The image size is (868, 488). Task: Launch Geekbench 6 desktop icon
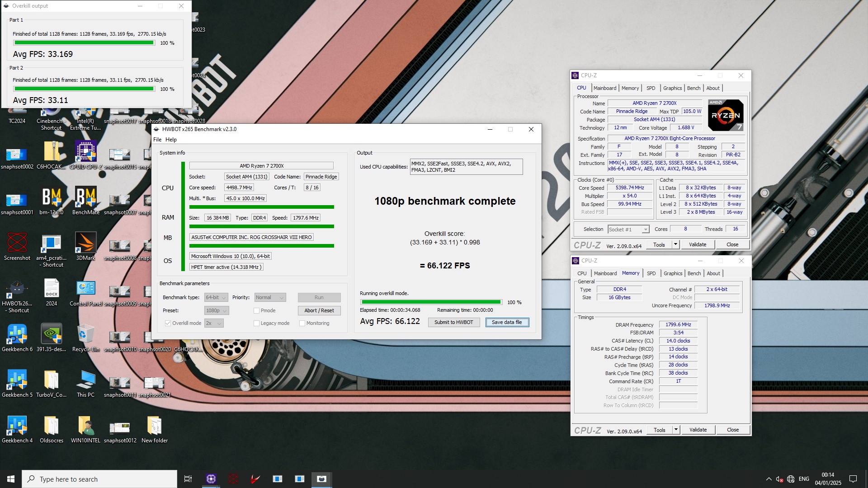(x=17, y=338)
